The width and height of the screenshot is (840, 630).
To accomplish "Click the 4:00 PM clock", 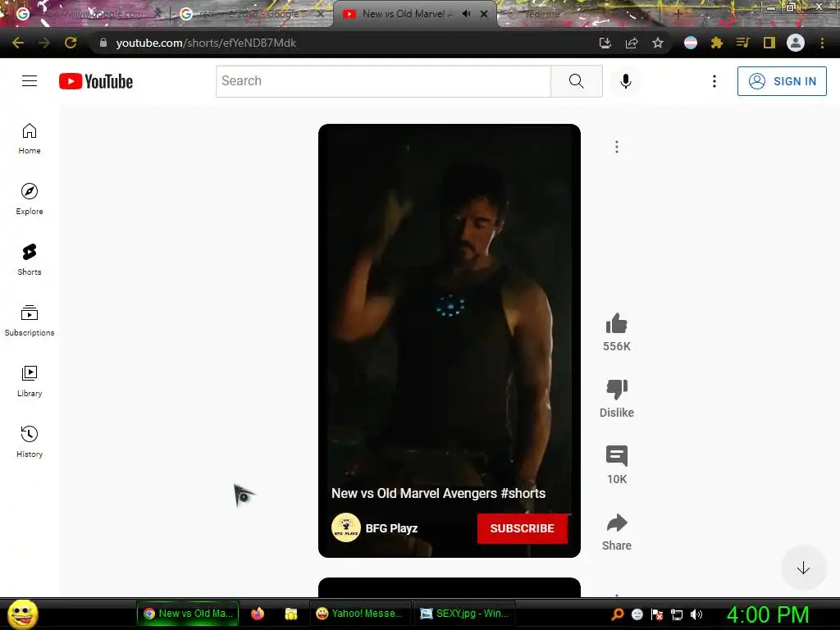I will pyautogui.click(x=768, y=614).
